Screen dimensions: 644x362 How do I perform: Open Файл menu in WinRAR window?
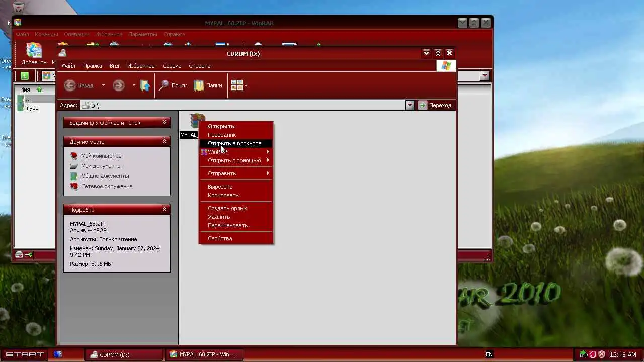pyautogui.click(x=22, y=34)
